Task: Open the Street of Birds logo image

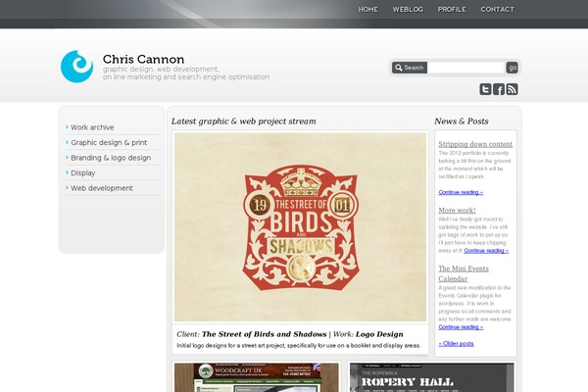Action: pyautogui.click(x=300, y=227)
